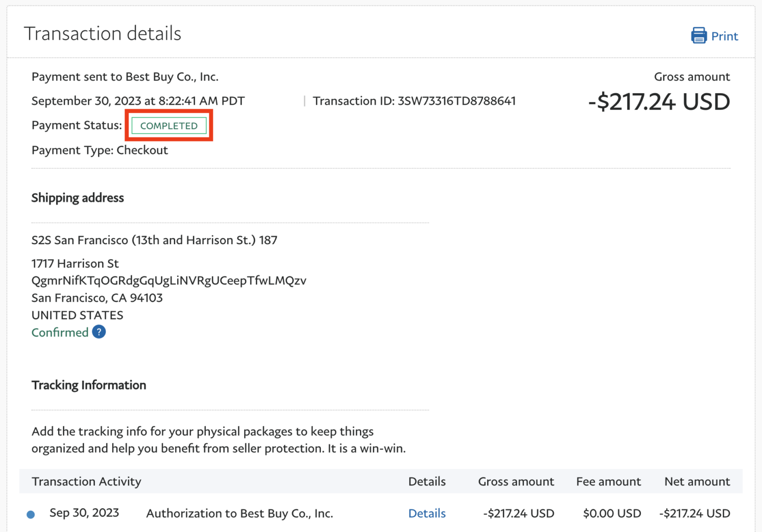Click the Payment sent to Best Buy text
Image resolution: width=762 pixels, height=532 pixels.
point(125,77)
